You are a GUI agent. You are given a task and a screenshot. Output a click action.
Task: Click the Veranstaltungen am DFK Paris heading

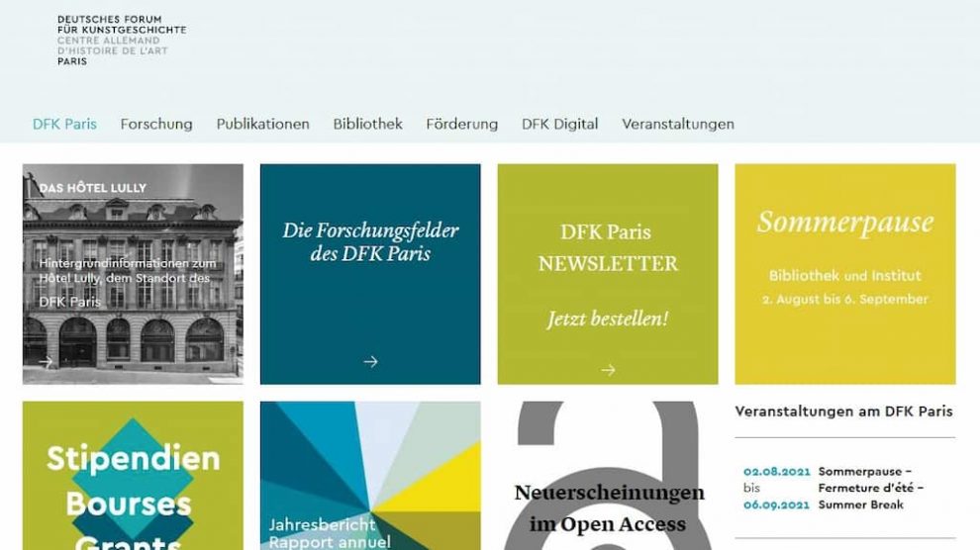coord(843,412)
